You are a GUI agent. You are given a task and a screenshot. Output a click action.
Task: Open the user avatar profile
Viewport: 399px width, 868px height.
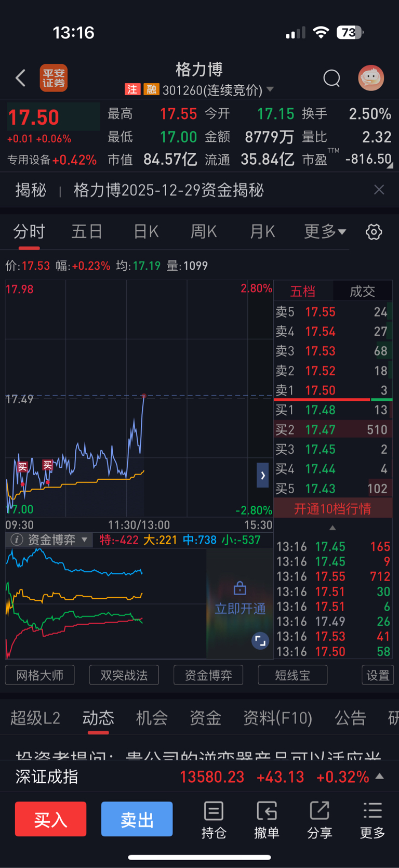pos(371,78)
